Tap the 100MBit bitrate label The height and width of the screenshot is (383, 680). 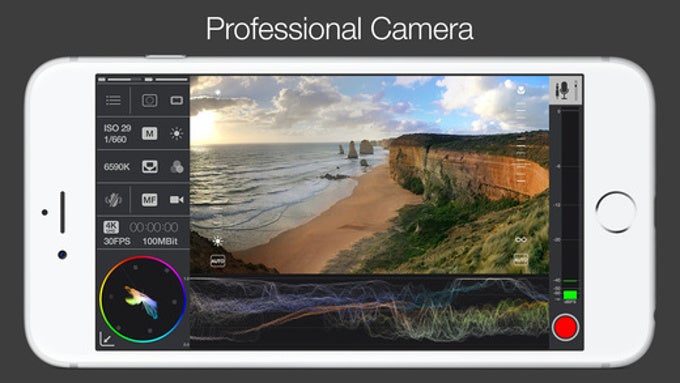[160, 242]
